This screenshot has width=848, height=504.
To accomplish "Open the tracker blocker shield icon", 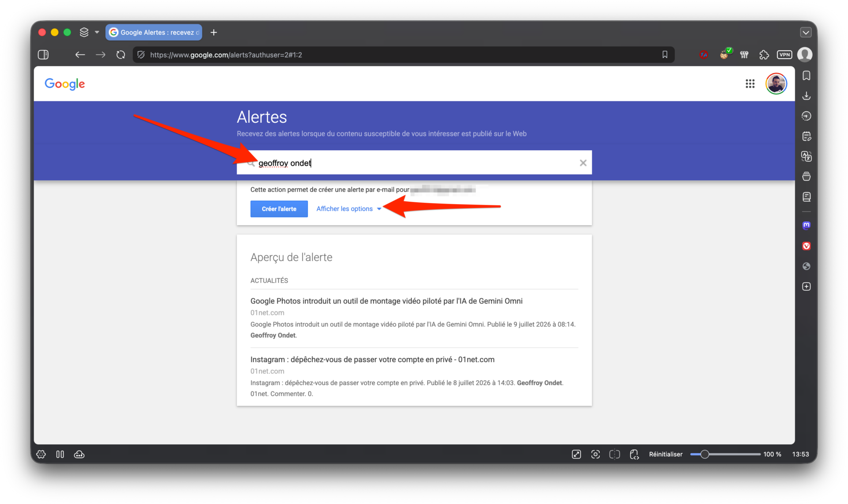I will (141, 55).
